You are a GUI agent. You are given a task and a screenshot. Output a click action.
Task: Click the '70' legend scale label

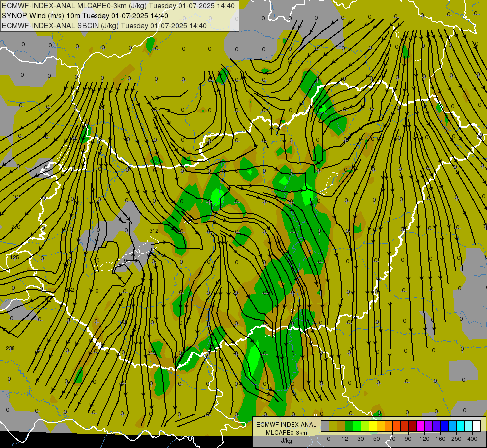pyautogui.click(x=392, y=439)
